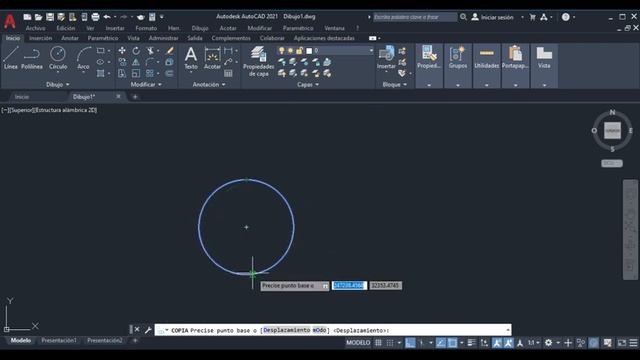Click the Move (Desplazar) icon
The image size is (640, 360).
pyautogui.click(x=122, y=51)
